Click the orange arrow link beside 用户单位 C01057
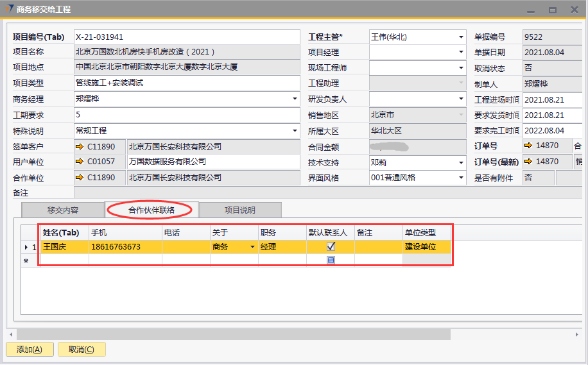This screenshot has height=365, width=588. click(80, 162)
